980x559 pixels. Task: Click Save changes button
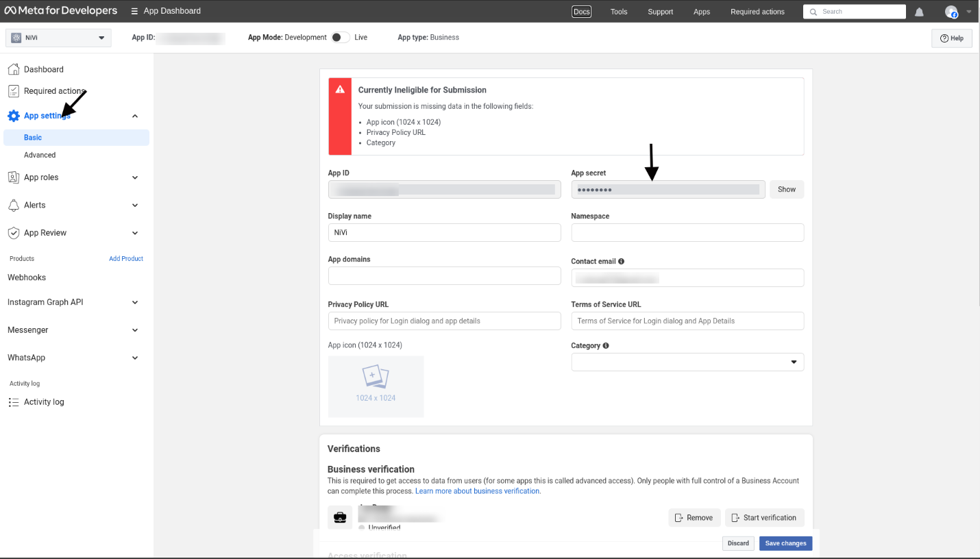pyautogui.click(x=785, y=543)
